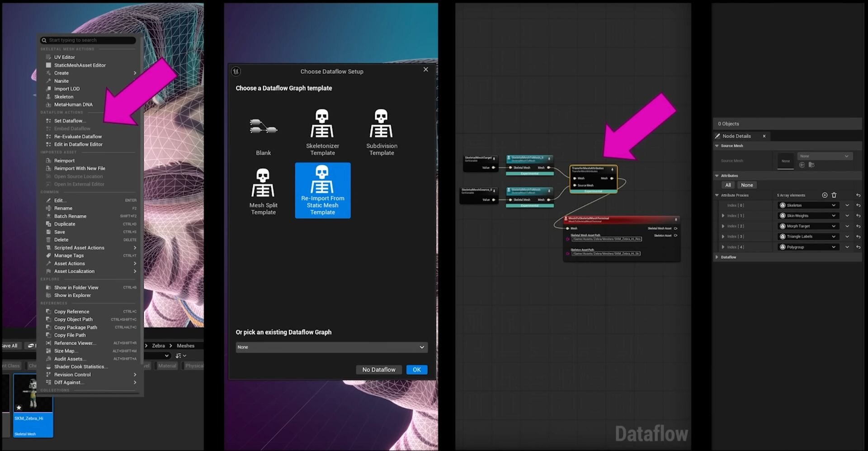The width and height of the screenshot is (868, 451).
Task: Open the existing Dataflow Graph dropdown
Action: pos(331,347)
